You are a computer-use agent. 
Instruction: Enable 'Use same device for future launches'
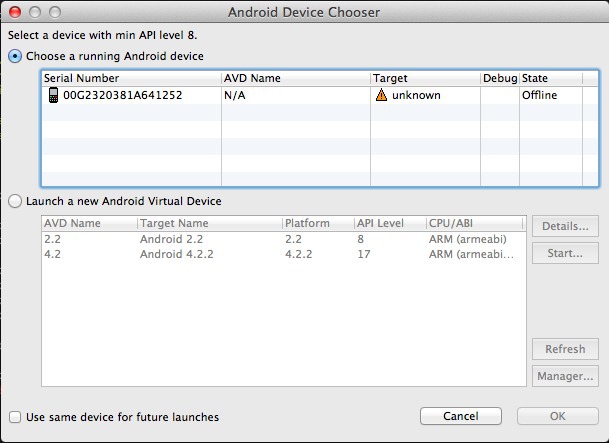point(15,416)
